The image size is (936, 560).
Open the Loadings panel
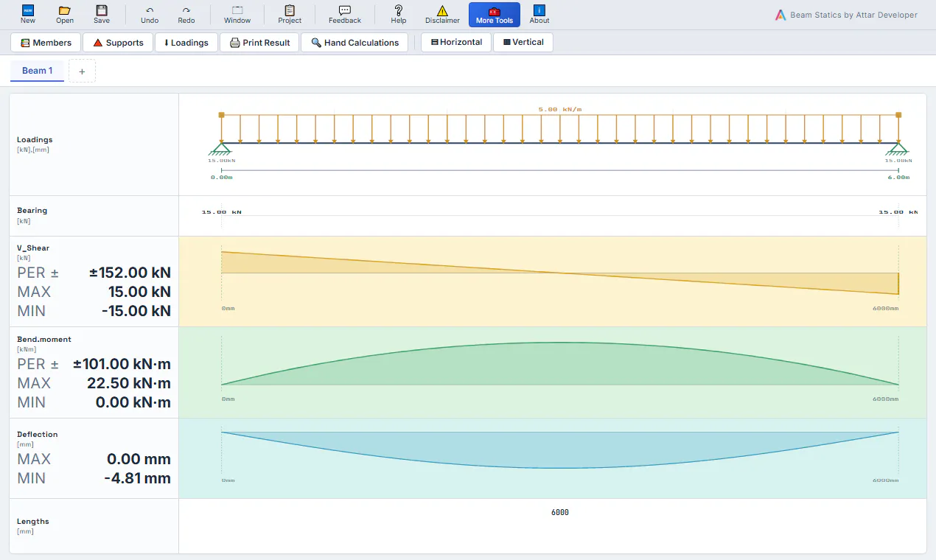pyautogui.click(x=186, y=43)
